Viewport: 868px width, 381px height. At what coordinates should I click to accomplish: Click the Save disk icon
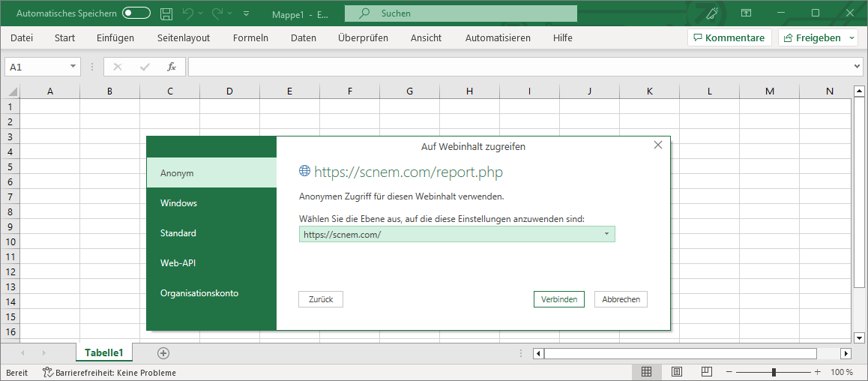click(166, 13)
